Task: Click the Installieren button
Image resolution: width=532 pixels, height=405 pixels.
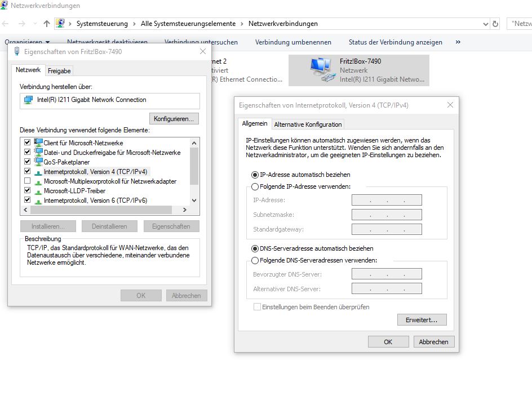Action: [x=48, y=226]
